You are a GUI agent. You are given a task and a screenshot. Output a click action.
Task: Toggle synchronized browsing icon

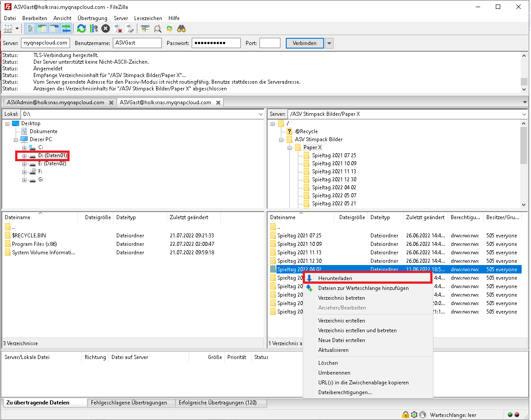coord(169,29)
